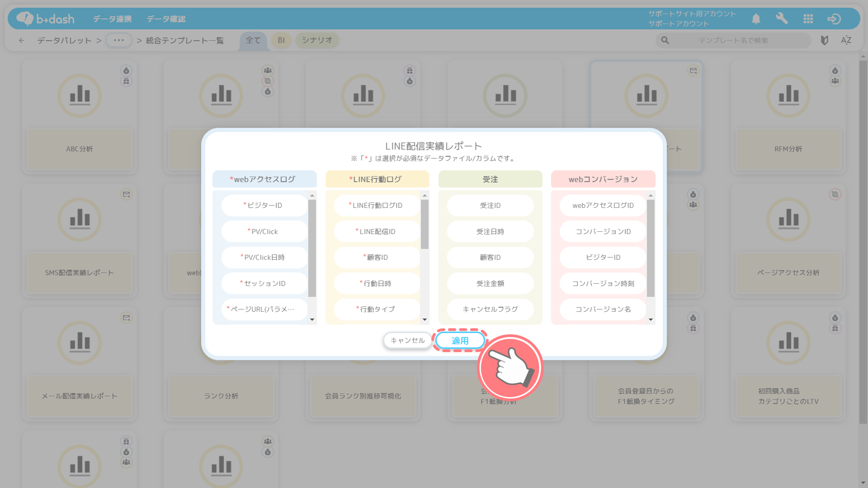Click the mail icon on SMS配信実績レポート card

(126, 194)
